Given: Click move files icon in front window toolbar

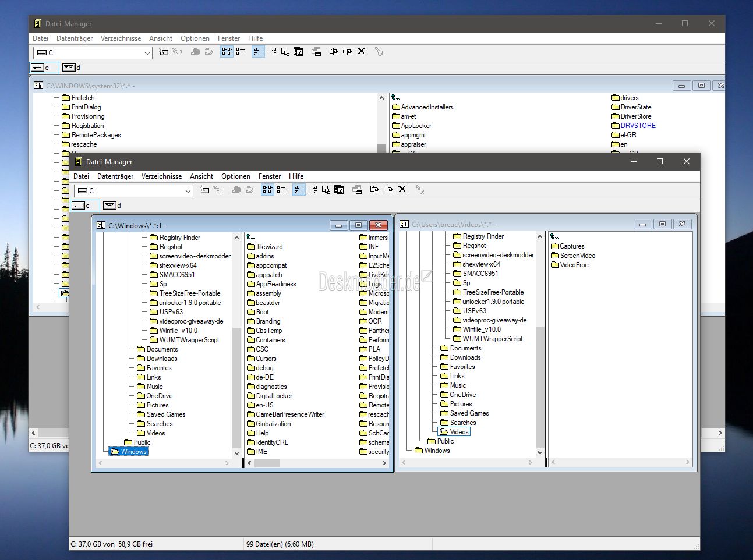Looking at the screenshot, I should (x=388, y=190).
